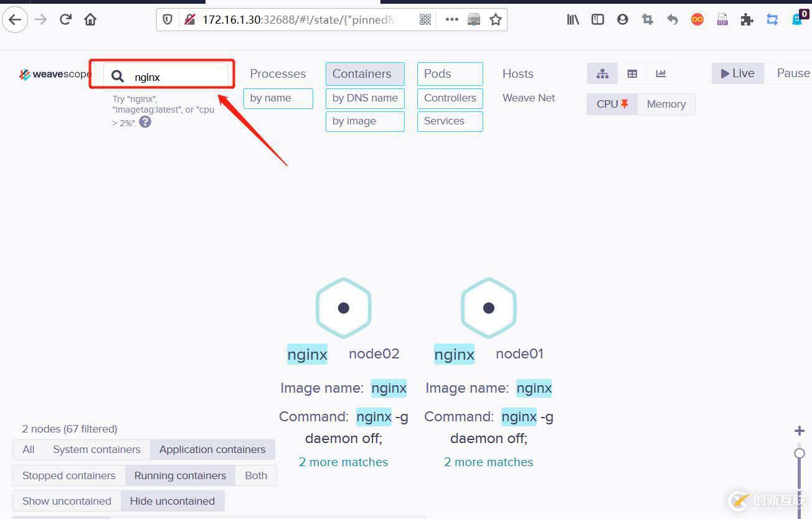Switch to the table view icon
812x519 pixels.
(x=631, y=73)
